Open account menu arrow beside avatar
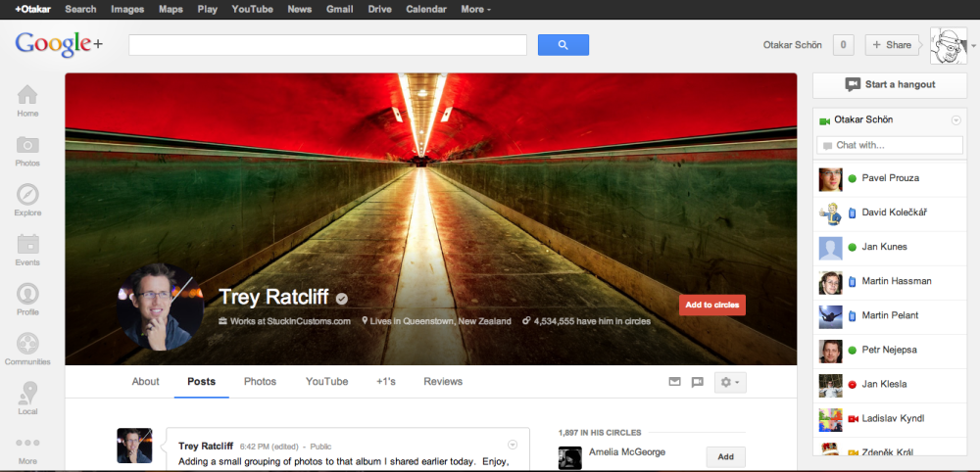The width and height of the screenshot is (980, 472). (973, 46)
